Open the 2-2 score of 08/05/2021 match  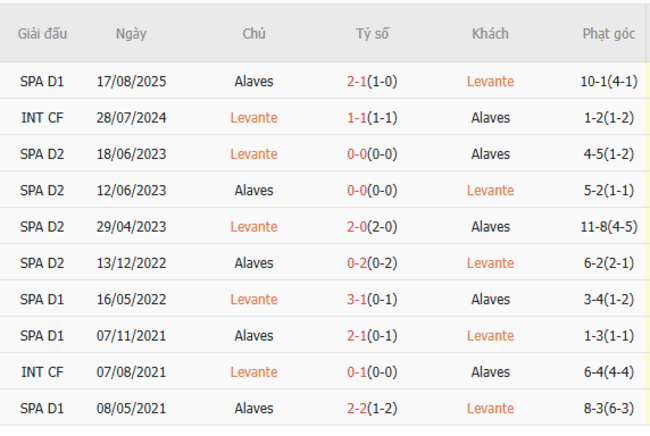coord(357,408)
